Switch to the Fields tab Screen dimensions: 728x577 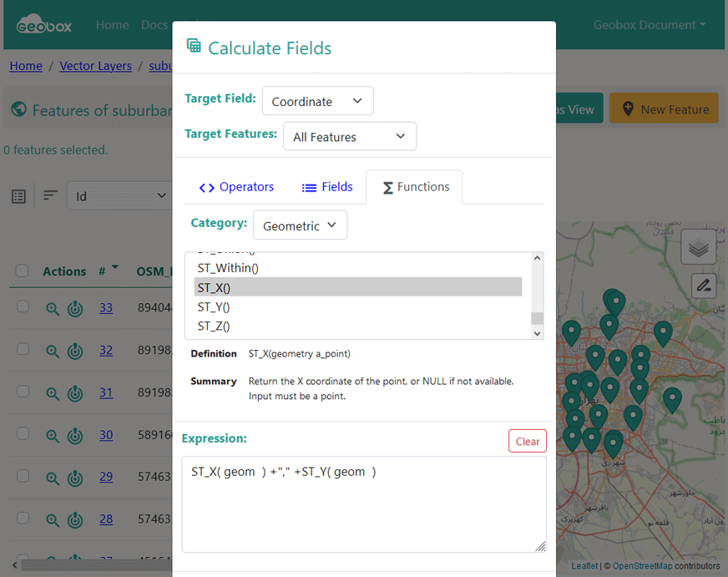point(327,187)
